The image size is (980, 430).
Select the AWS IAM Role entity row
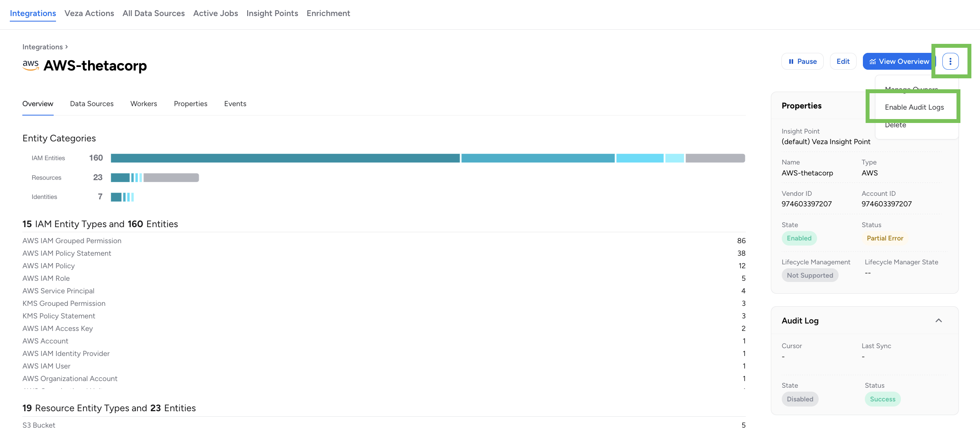46,278
